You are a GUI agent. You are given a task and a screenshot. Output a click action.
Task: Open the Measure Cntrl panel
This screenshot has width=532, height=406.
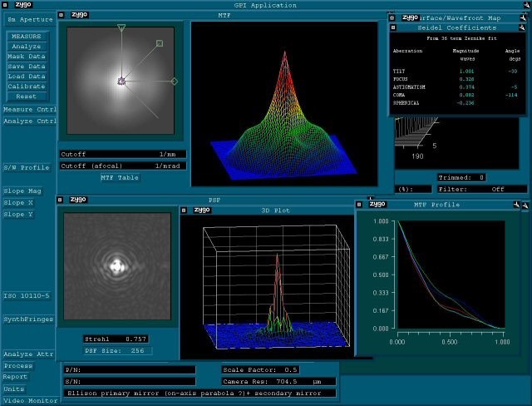tap(29, 109)
